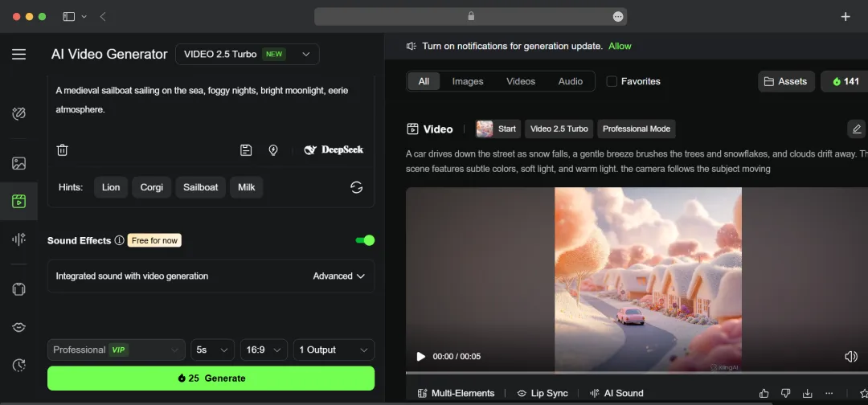868x405 pixels.
Task: Click the generated video preview image
Action: [649, 279]
